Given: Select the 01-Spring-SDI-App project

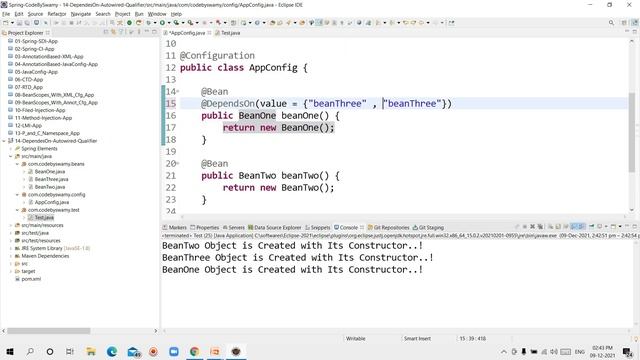Looking at the screenshot, I should click(x=33, y=41).
